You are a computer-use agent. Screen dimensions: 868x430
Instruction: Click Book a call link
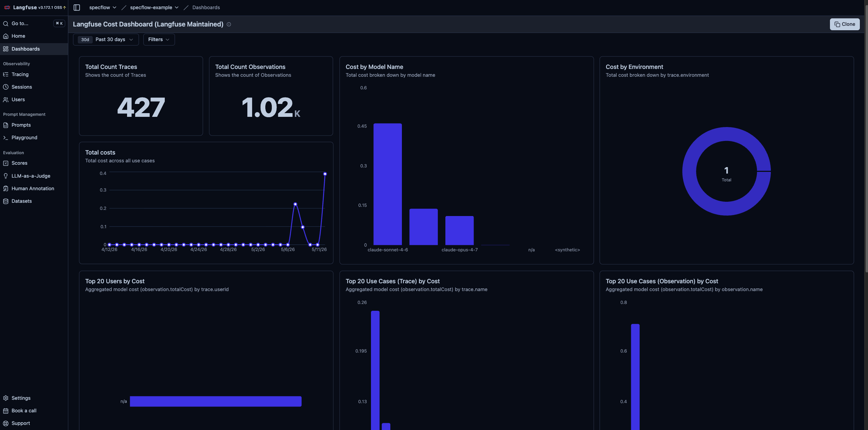(x=34, y=411)
